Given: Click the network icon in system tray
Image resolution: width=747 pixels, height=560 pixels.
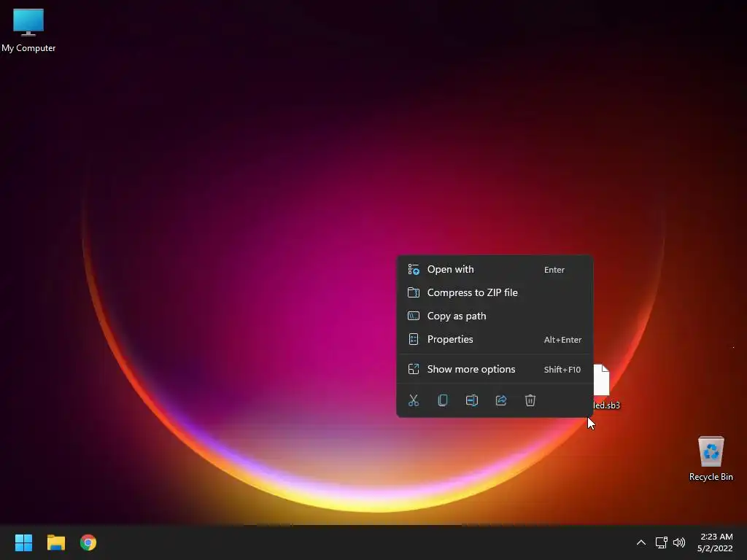Looking at the screenshot, I should click(x=661, y=542).
